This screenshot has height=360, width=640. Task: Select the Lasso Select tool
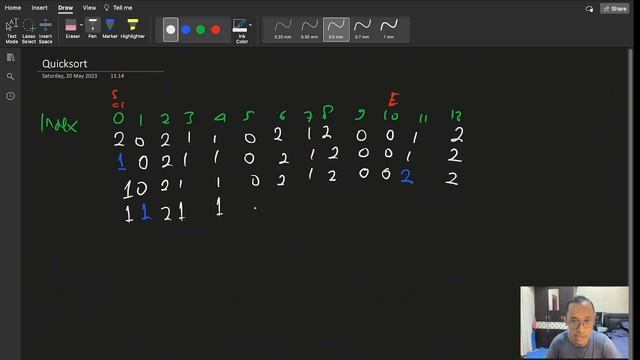[x=29, y=30]
